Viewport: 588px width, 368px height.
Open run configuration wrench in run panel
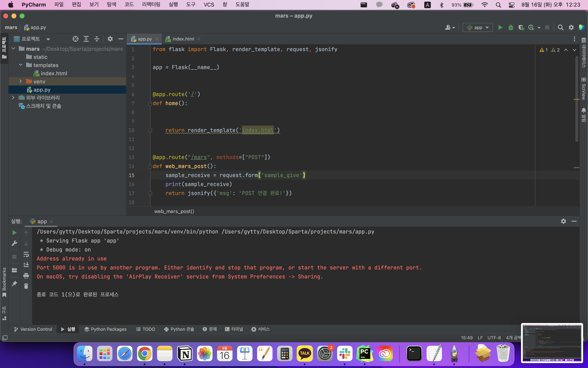(x=14, y=243)
